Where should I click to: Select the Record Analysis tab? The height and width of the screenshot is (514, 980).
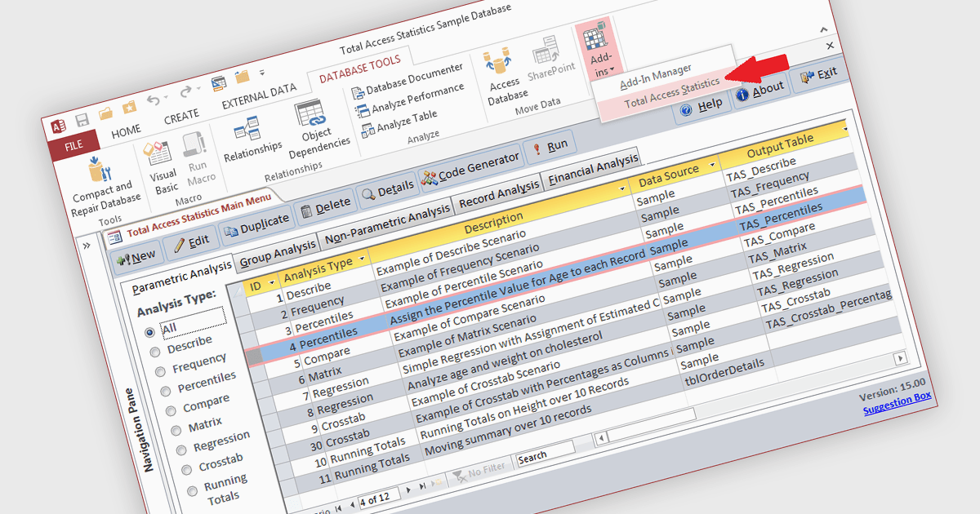tap(500, 195)
